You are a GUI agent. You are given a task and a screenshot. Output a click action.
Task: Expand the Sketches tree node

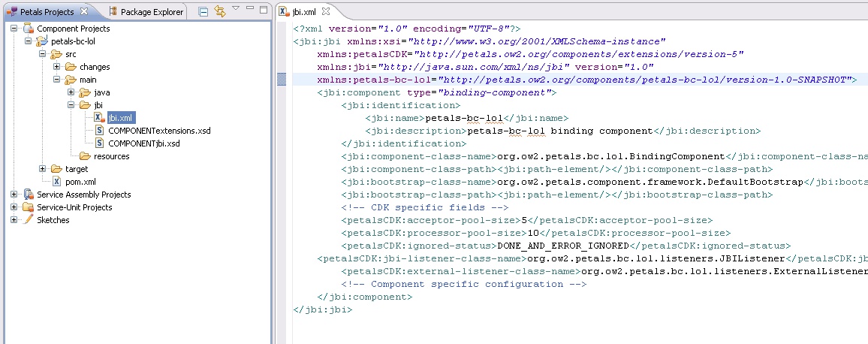[x=14, y=220]
